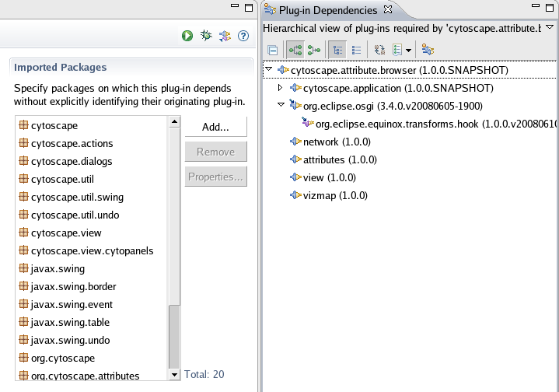This screenshot has width=559, height=392.
Task: Click scroll-down arrow of package list
Action: 174,375
